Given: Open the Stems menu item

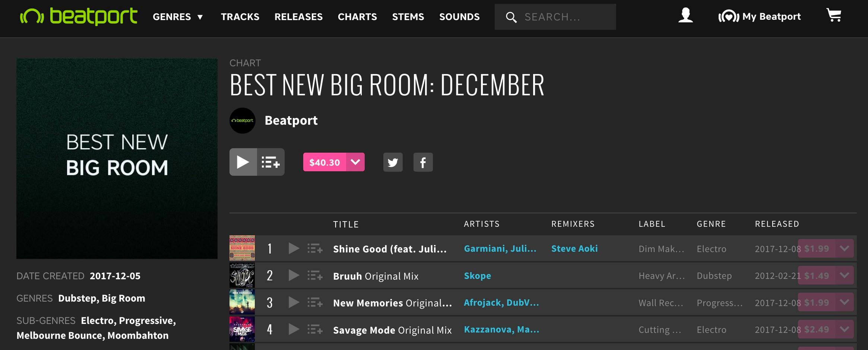Looking at the screenshot, I should point(408,17).
